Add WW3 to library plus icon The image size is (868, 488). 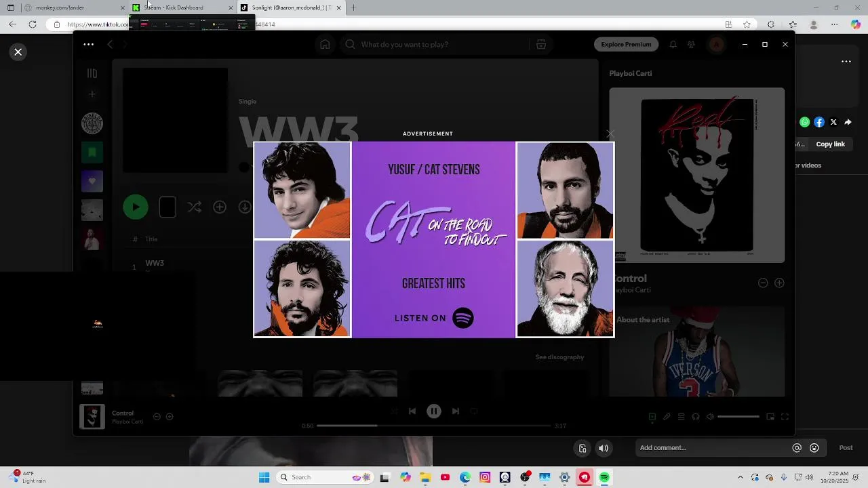pyautogui.click(x=220, y=207)
